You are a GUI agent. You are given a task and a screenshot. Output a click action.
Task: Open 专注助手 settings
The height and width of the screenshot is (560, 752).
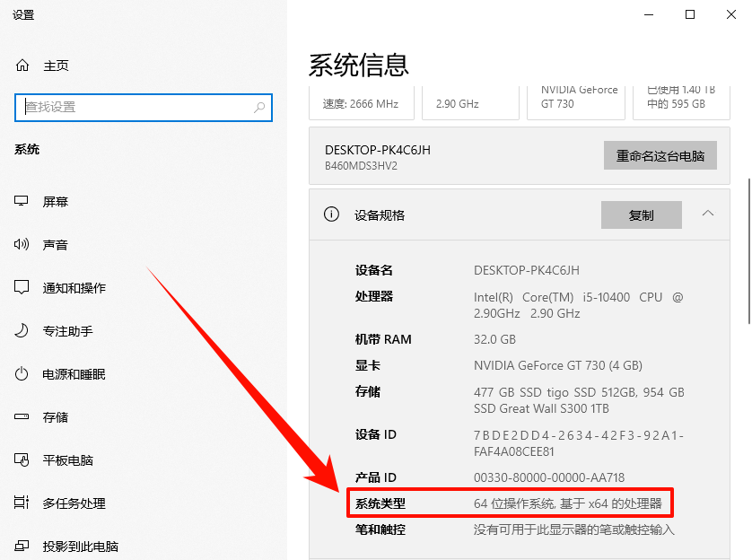pos(67,331)
